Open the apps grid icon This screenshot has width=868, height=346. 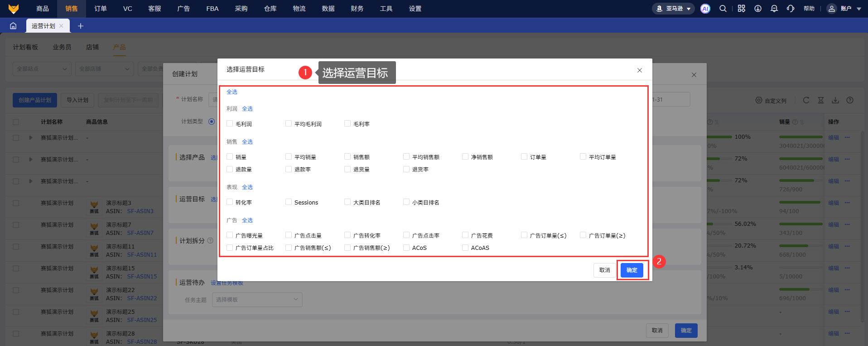(x=741, y=9)
